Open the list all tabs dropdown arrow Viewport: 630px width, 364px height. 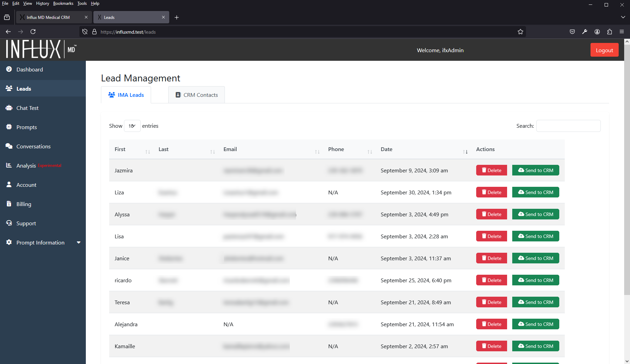point(623,17)
